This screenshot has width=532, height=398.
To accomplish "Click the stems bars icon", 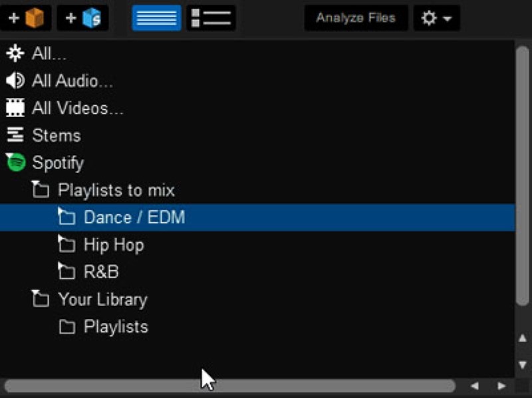I will pos(15,135).
